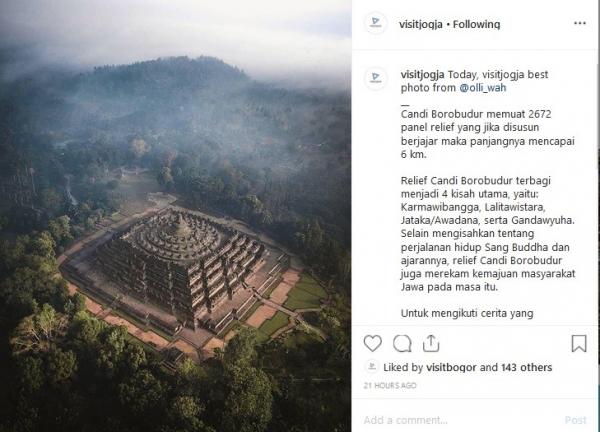Click the 21 HOURS AGO timestamp
This screenshot has height=432, width=600.
(390, 385)
